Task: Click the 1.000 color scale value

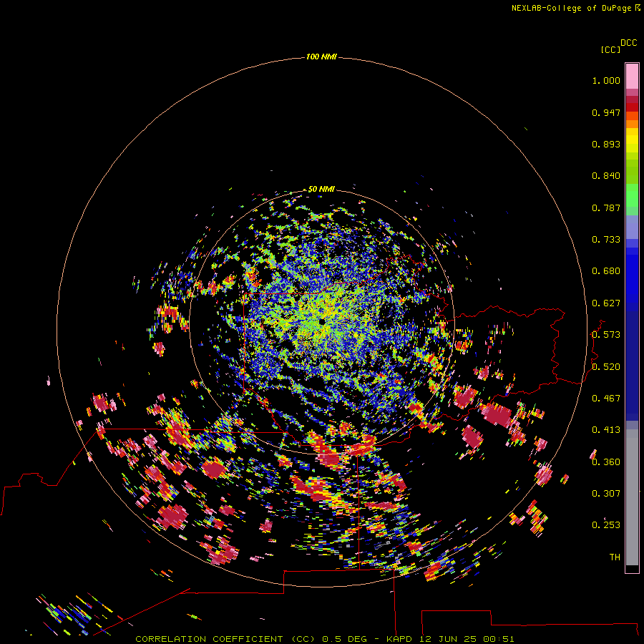Action: pyautogui.click(x=606, y=80)
